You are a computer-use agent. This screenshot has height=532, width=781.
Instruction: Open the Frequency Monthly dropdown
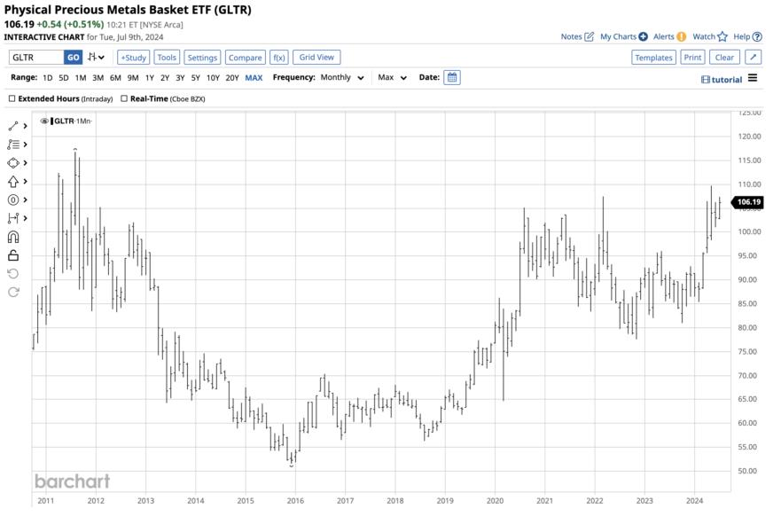click(x=342, y=78)
